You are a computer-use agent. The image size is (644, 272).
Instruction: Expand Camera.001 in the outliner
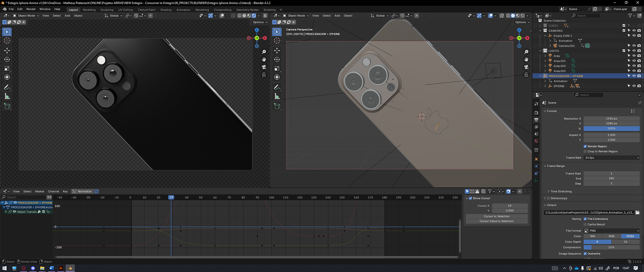(550, 46)
